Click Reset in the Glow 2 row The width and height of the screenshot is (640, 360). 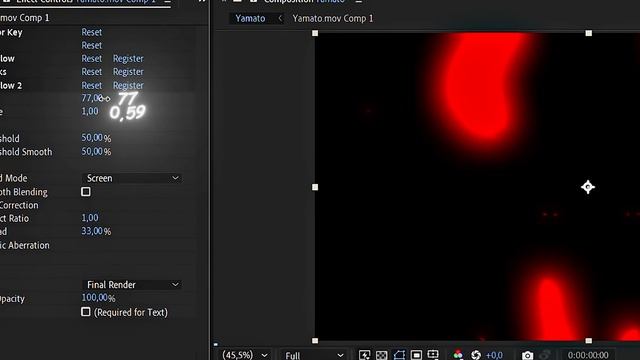(91, 86)
